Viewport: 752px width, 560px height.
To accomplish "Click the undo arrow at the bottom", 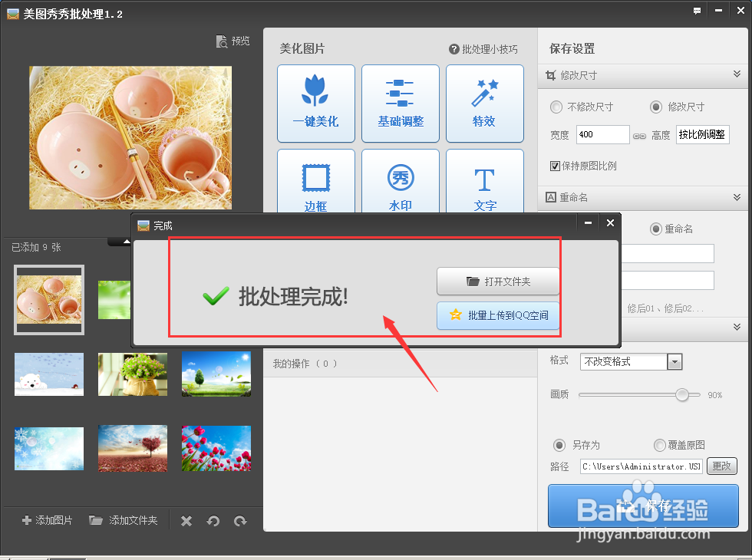I will pos(213,520).
